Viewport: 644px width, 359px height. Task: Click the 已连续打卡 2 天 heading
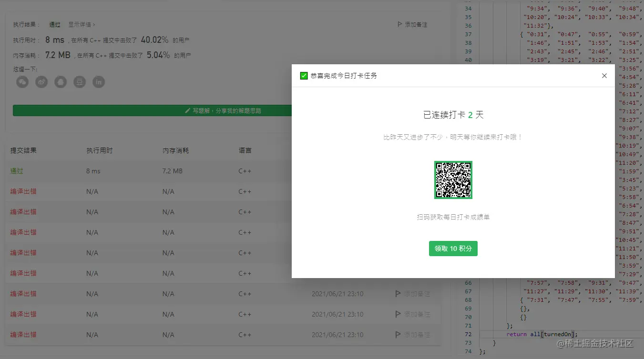tap(453, 115)
